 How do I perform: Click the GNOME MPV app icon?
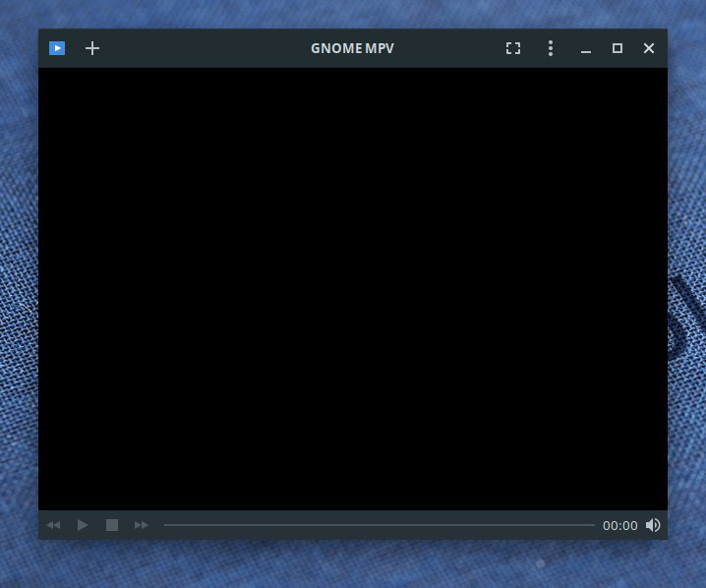[x=57, y=48]
